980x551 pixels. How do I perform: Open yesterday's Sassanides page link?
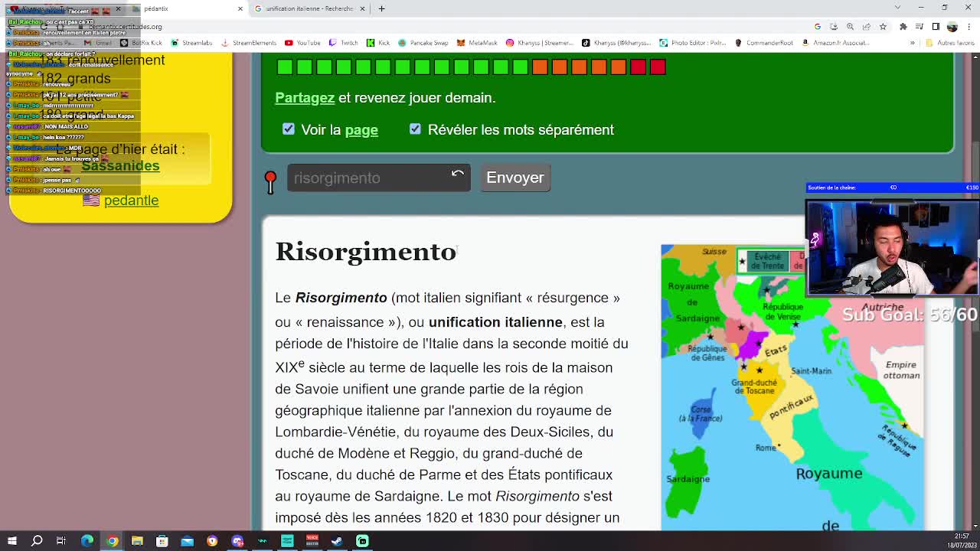pos(120,165)
